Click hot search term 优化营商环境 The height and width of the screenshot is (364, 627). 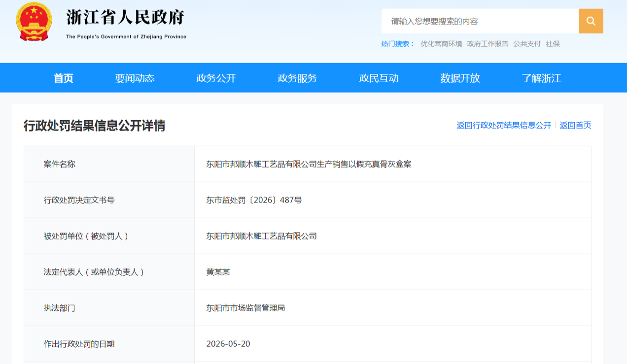pos(441,44)
